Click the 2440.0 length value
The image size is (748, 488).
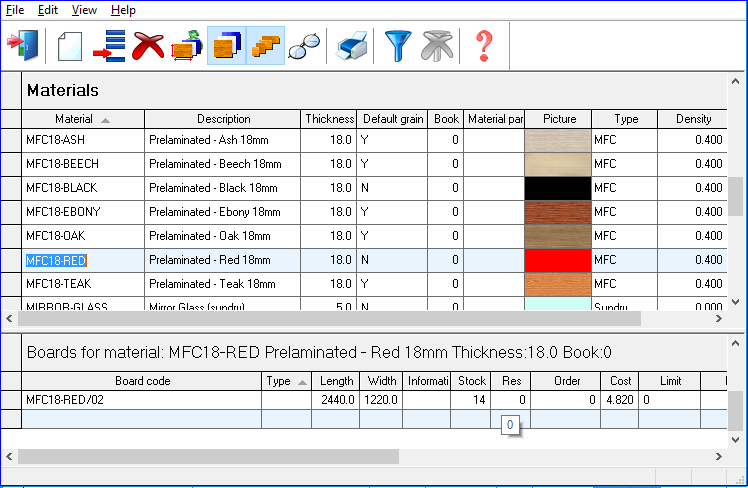pos(335,400)
